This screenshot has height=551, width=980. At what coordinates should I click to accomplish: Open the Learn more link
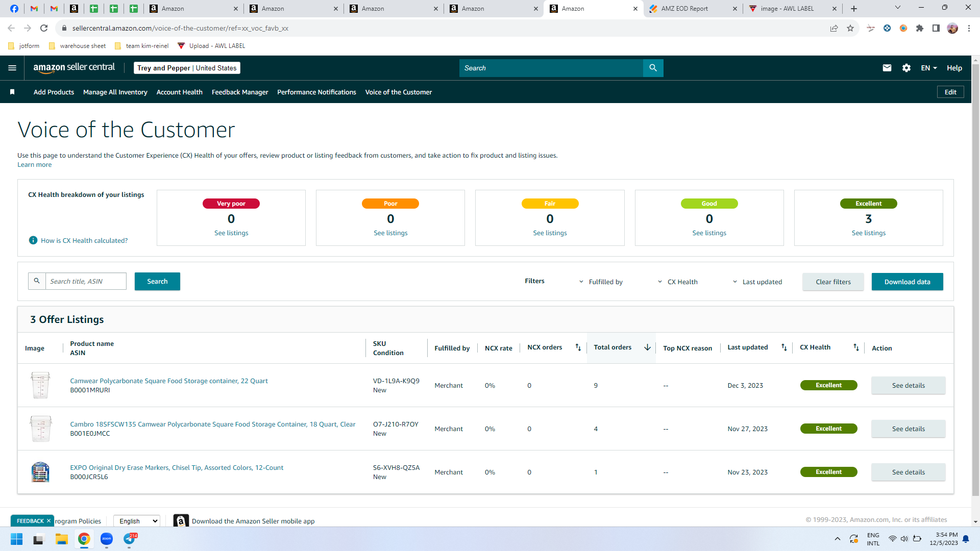34,164
